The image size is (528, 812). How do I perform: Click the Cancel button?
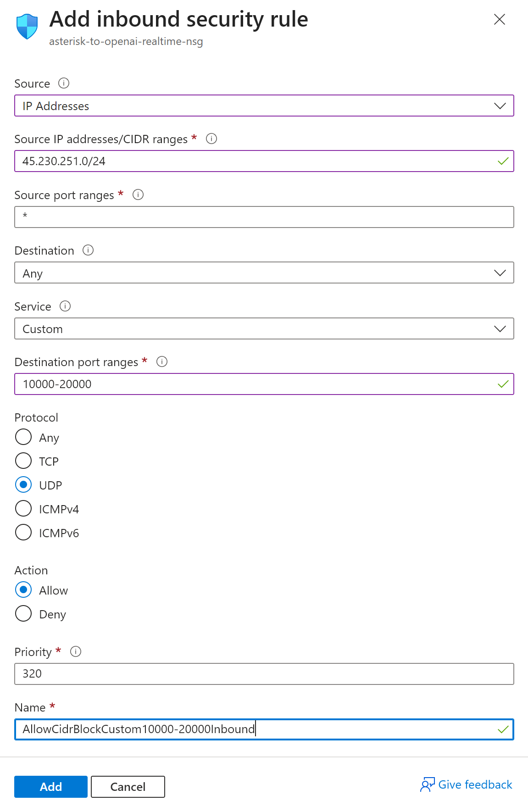coord(128,787)
